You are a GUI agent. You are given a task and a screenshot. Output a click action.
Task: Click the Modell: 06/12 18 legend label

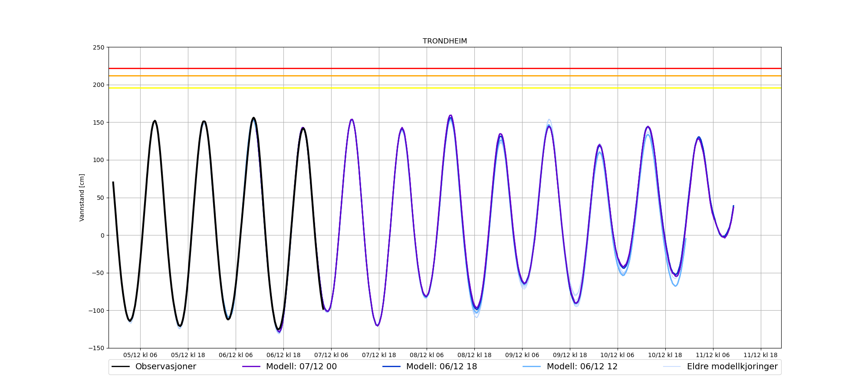pyautogui.click(x=441, y=367)
